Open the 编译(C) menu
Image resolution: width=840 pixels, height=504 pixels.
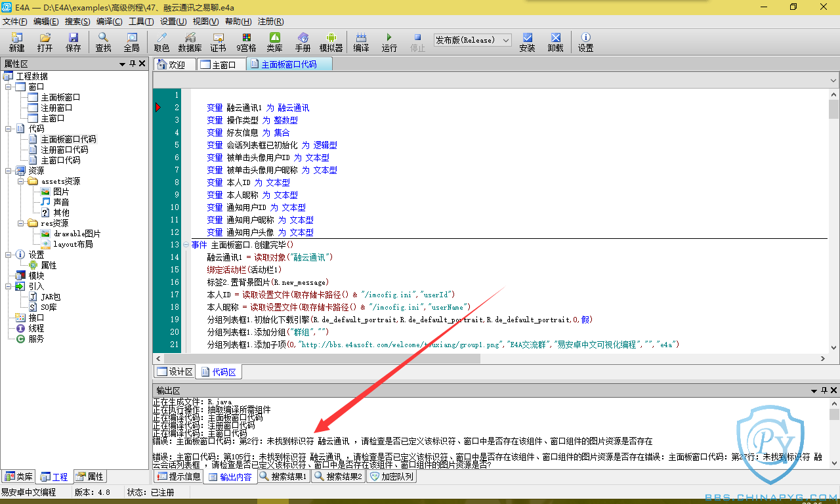coord(109,21)
